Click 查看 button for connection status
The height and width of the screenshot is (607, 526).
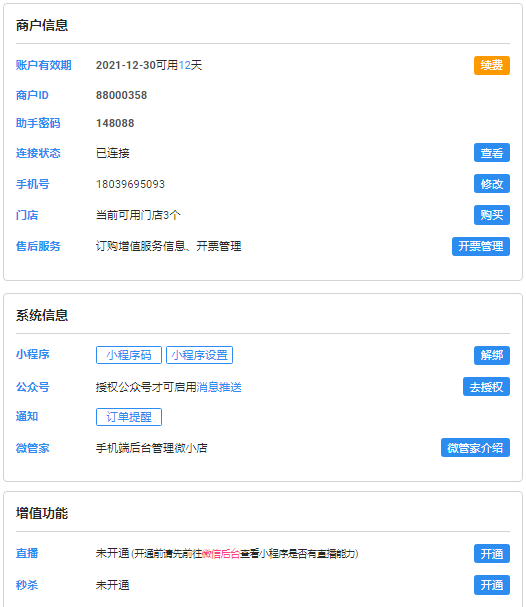tap(492, 153)
